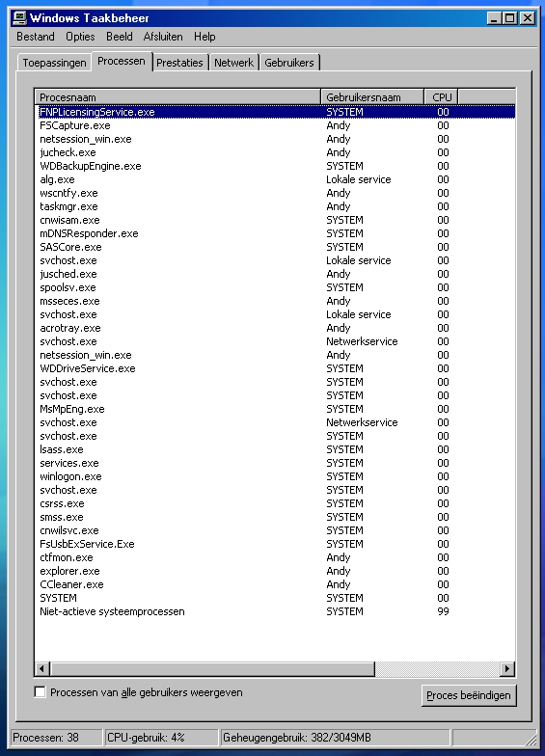
Task: Minimize the Windows Taakbeheer window
Action: (494, 18)
